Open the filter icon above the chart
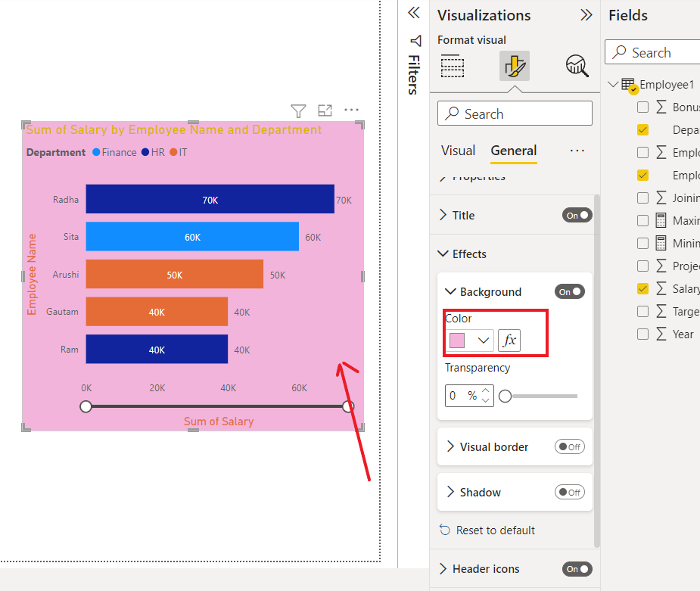 tap(298, 110)
